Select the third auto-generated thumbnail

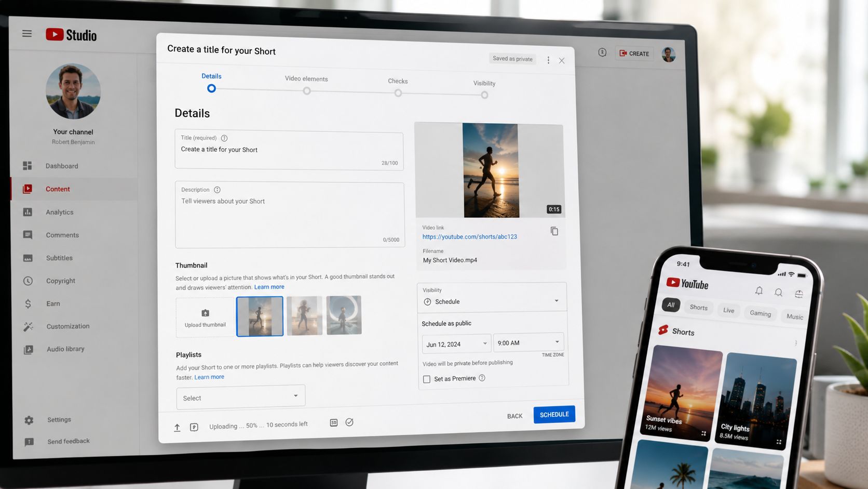point(344,315)
